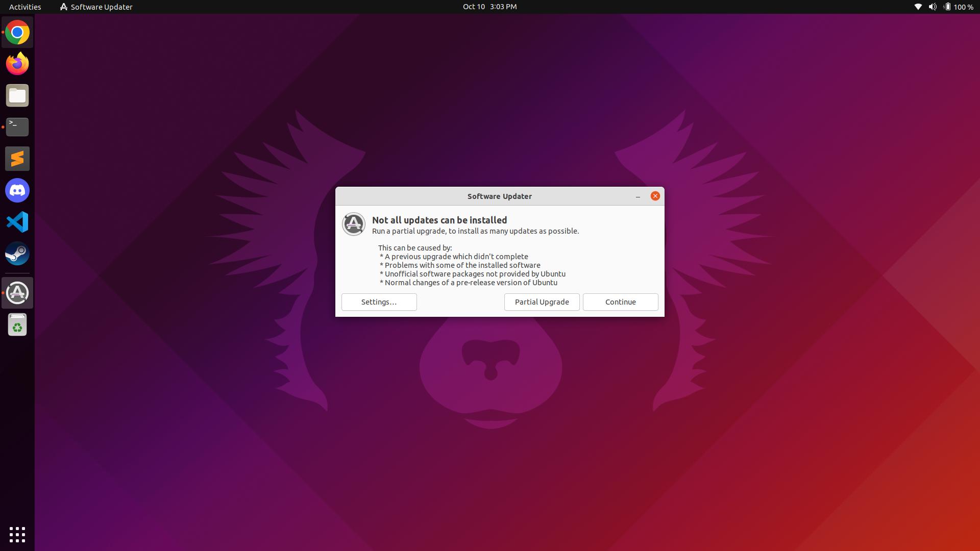Select the Software Updater dock icon

17,292
